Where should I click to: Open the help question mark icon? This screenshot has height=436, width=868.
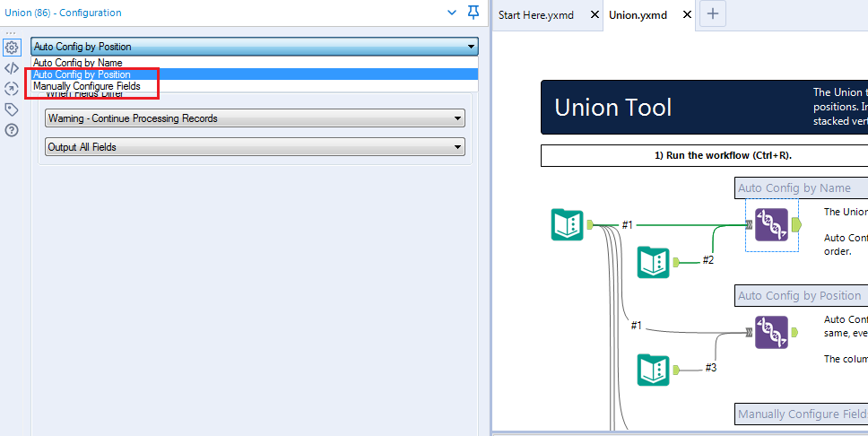point(11,130)
